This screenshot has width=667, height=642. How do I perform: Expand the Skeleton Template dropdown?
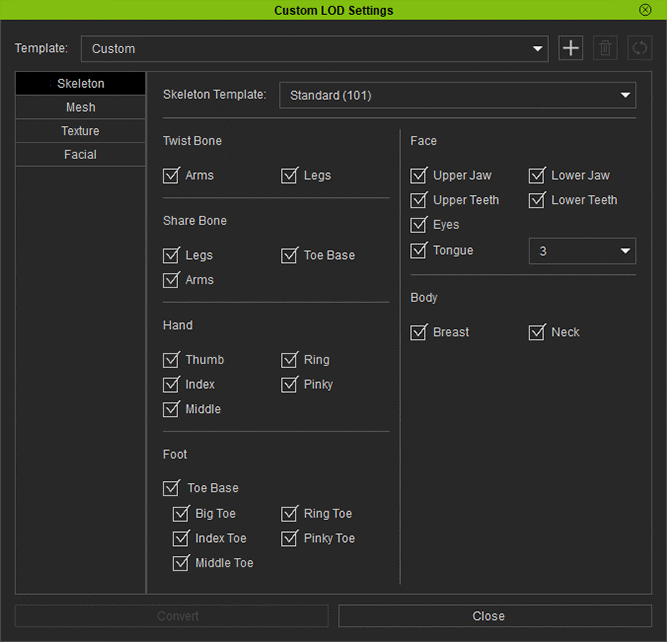[457, 96]
